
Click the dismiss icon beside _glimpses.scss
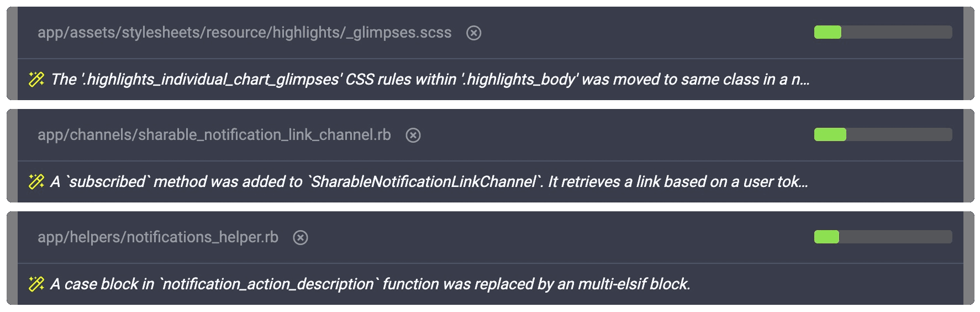click(x=473, y=33)
